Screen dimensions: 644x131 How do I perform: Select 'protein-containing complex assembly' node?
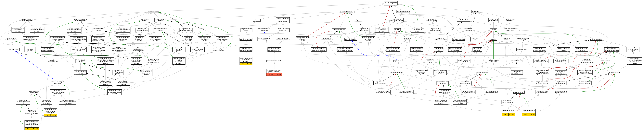[x=274, y=49]
